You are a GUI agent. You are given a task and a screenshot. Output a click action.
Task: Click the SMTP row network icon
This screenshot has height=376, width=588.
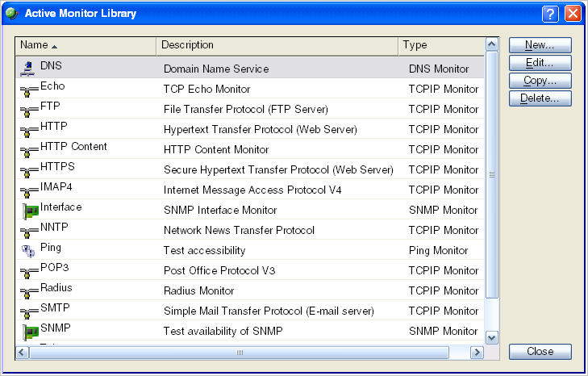tap(29, 312)
